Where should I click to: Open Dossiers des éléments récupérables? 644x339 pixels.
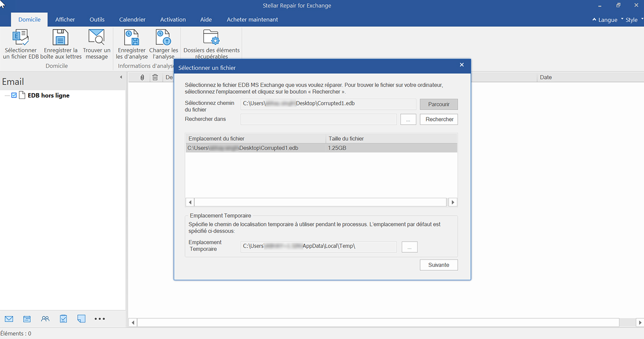[x=211, y=43]
